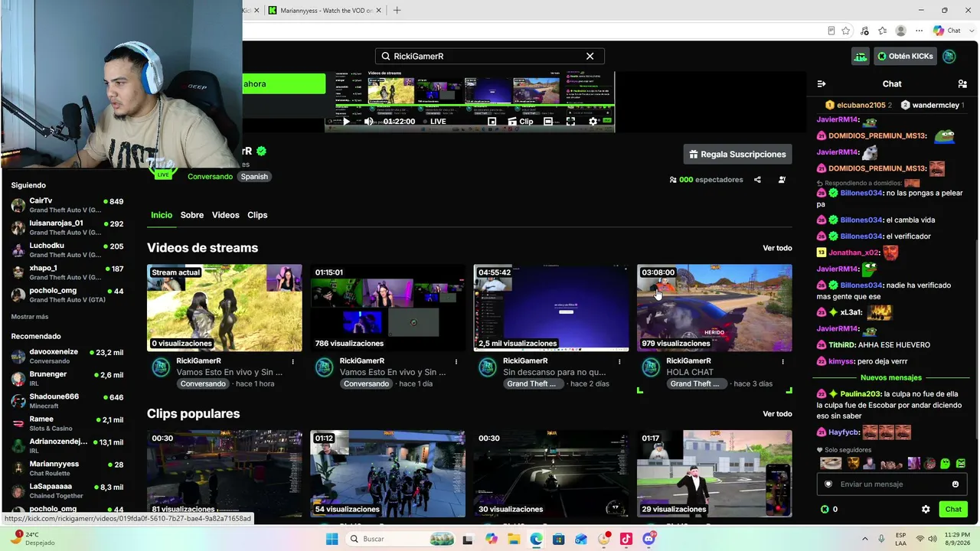Toggle theater mode in the player
The height and width of the screenshot is (551, 980).
[x=548, y=122]
